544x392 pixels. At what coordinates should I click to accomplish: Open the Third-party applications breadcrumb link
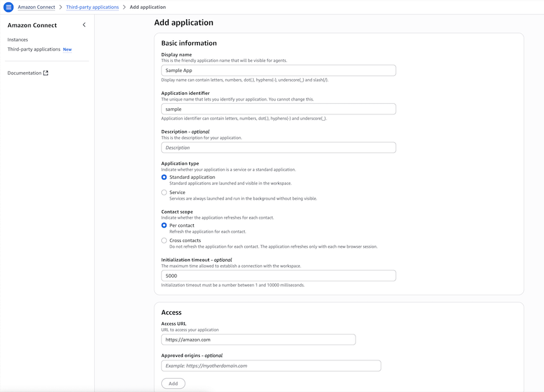92,7
